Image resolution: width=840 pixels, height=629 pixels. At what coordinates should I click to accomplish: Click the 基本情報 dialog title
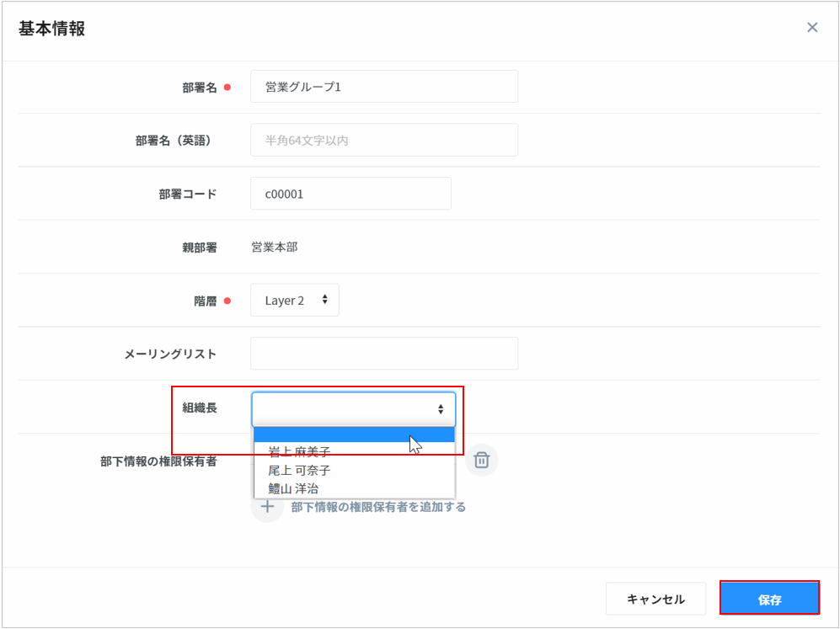click(x=51, y=29)
